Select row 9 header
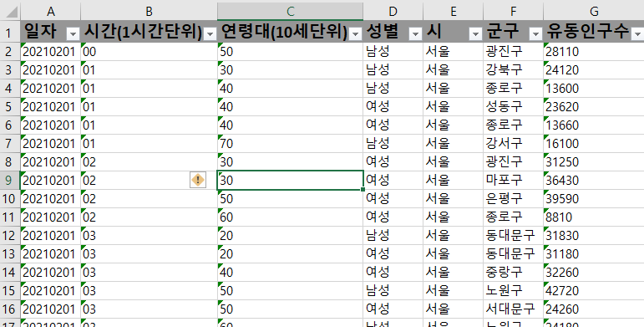This screenshot has height=327, width=644. coord(10,180)
